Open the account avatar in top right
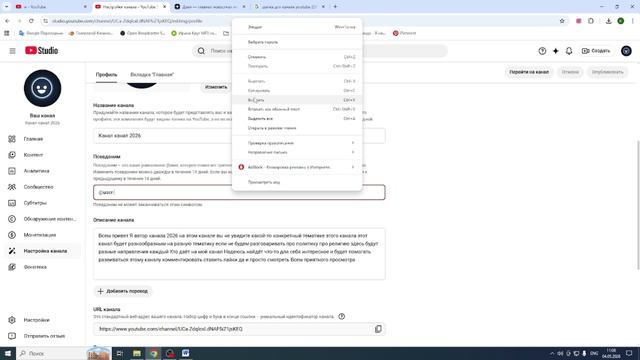Viewport: 640px width, 360px height. point(626,51)
